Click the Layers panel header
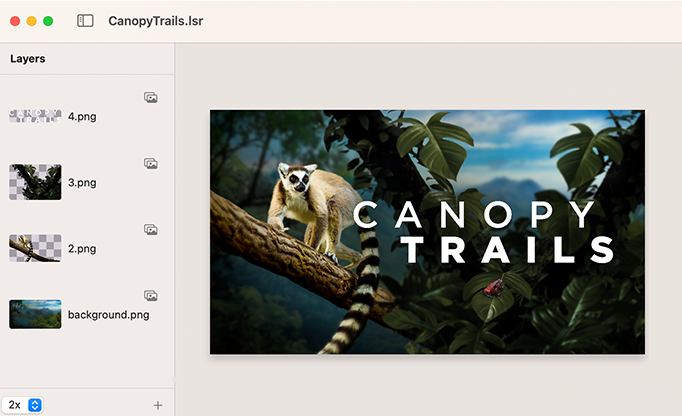Viewport: 682px width, 416px height. 28,58
